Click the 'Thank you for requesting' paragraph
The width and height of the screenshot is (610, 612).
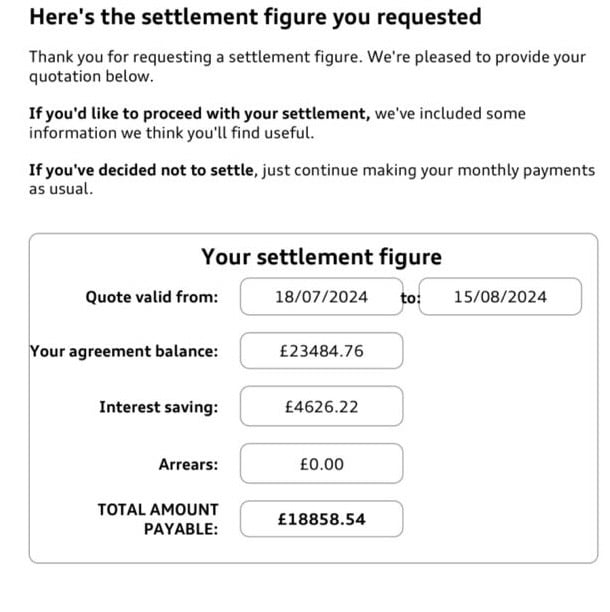click(x=308, y=67)
